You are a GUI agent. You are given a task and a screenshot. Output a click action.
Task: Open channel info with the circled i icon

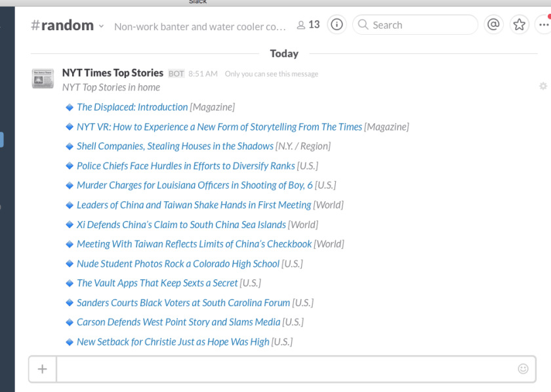337,24
